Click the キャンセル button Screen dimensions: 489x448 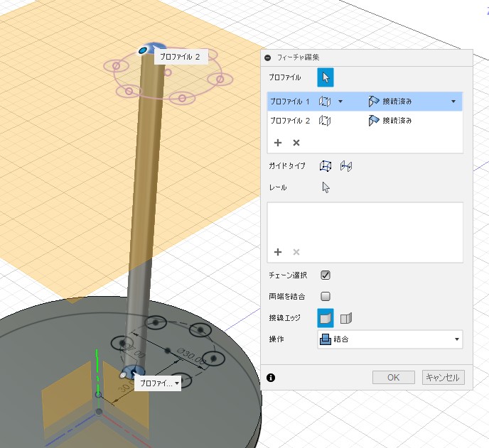444,378
